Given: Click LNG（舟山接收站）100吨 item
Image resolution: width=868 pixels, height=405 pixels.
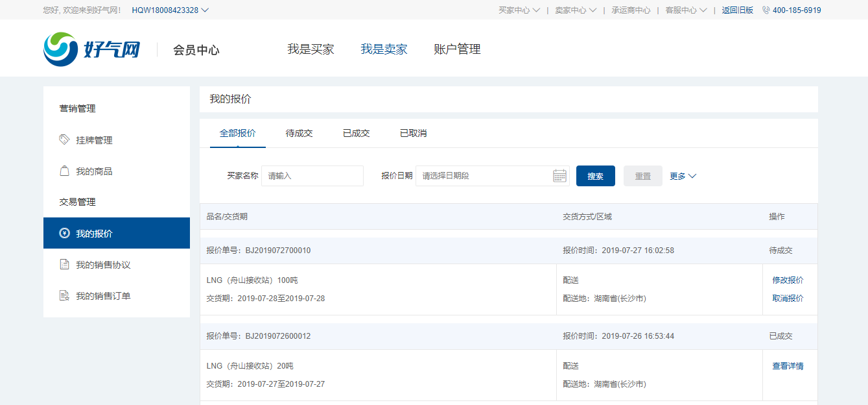Looking at the screenshot, I should pyautogui.click(x=252, y=280).
